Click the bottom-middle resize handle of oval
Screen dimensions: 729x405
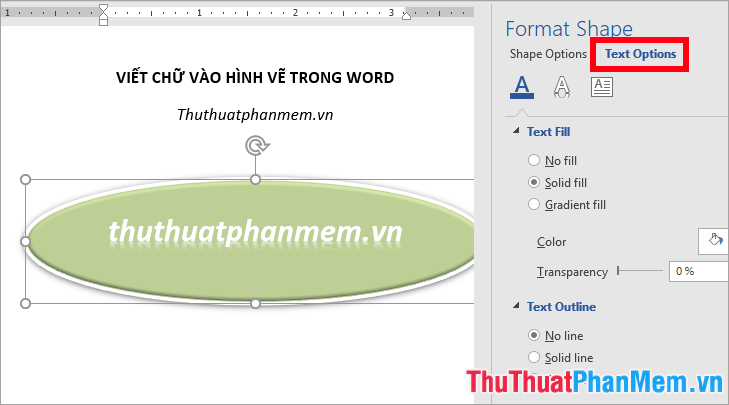pos(255,304)
